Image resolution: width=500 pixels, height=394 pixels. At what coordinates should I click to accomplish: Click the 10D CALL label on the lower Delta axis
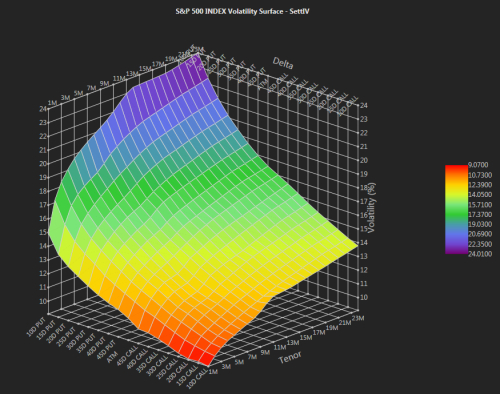(x=196, y=380)
